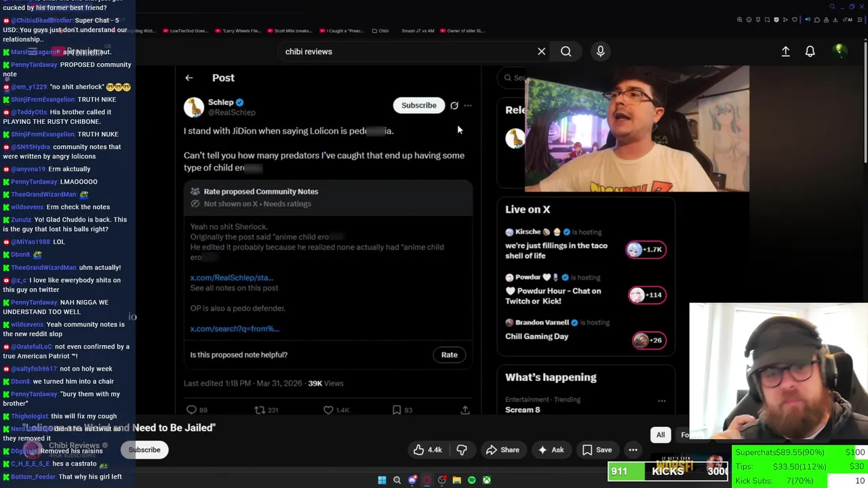Open Brandon Varnell's Chill Gaming Day
The height and width of the screenshot is (488, 868).
point(536,336)
